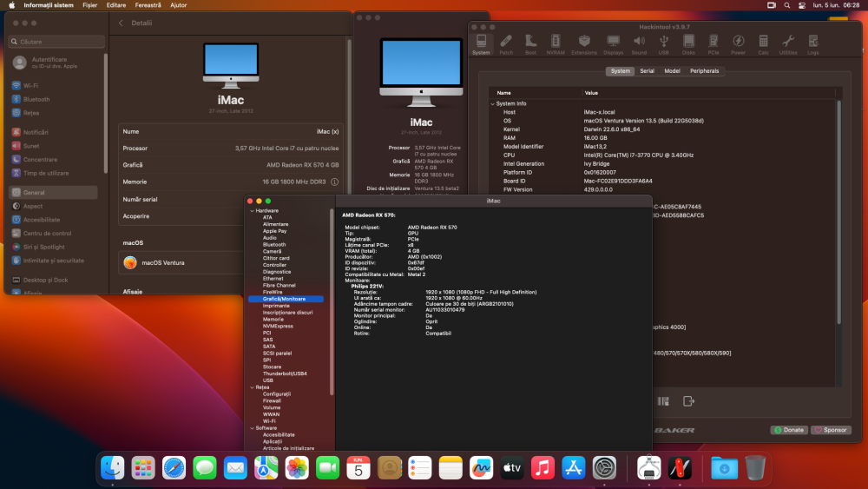868x489 pixels.
Task: Select Thunderbolt/USB4 in System Information sidebar
Action: (285, 373)
